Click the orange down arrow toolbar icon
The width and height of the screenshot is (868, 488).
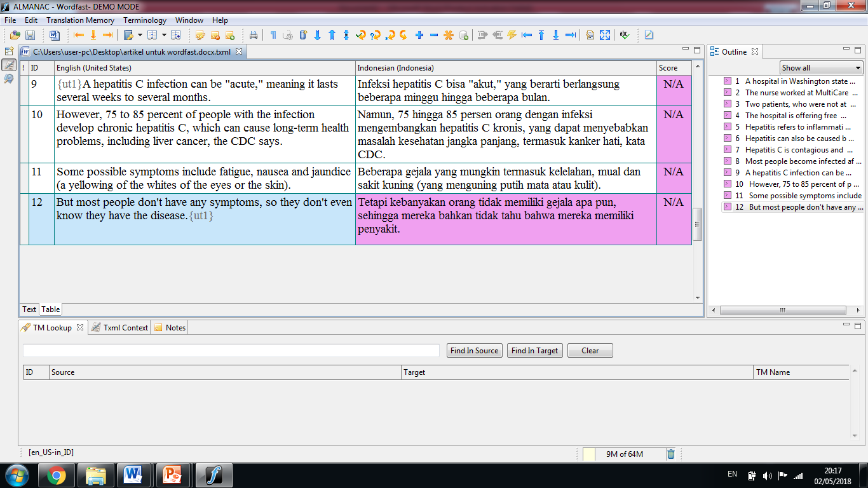coord(93,36)
